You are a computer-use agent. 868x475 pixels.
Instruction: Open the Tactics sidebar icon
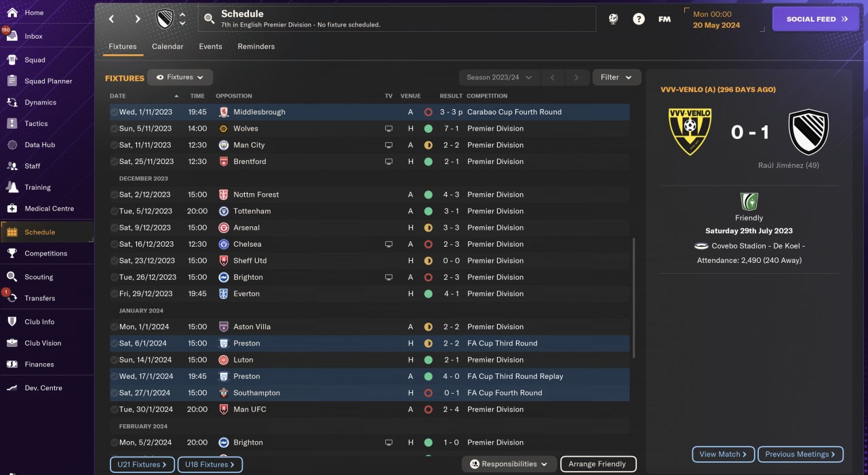coord(12,123)
